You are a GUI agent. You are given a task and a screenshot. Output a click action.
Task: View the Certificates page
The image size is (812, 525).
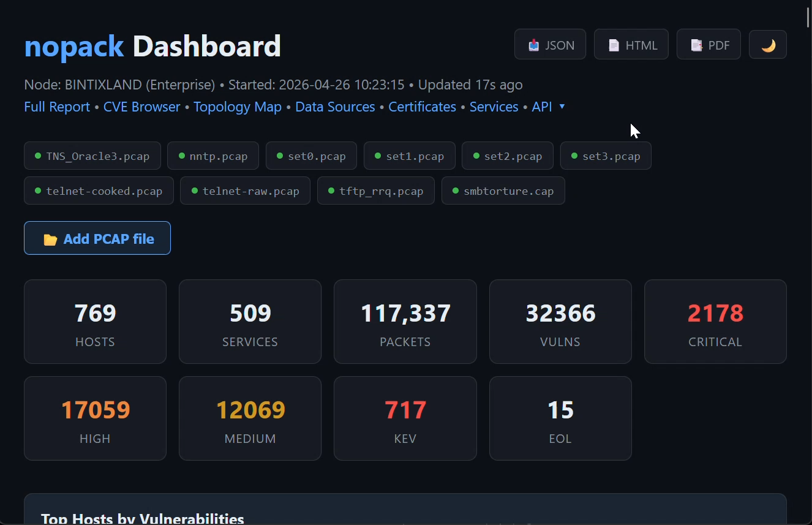[x=422, y=107]
